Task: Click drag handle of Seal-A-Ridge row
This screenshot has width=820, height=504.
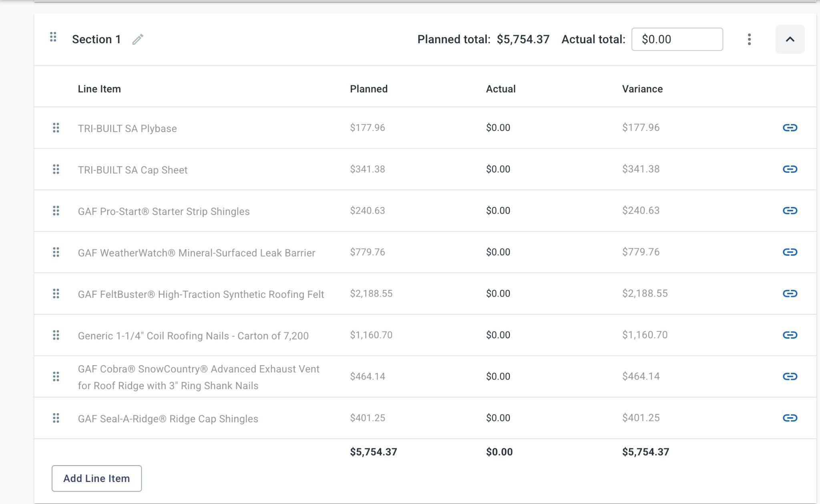Action: (x=56, y=418)
